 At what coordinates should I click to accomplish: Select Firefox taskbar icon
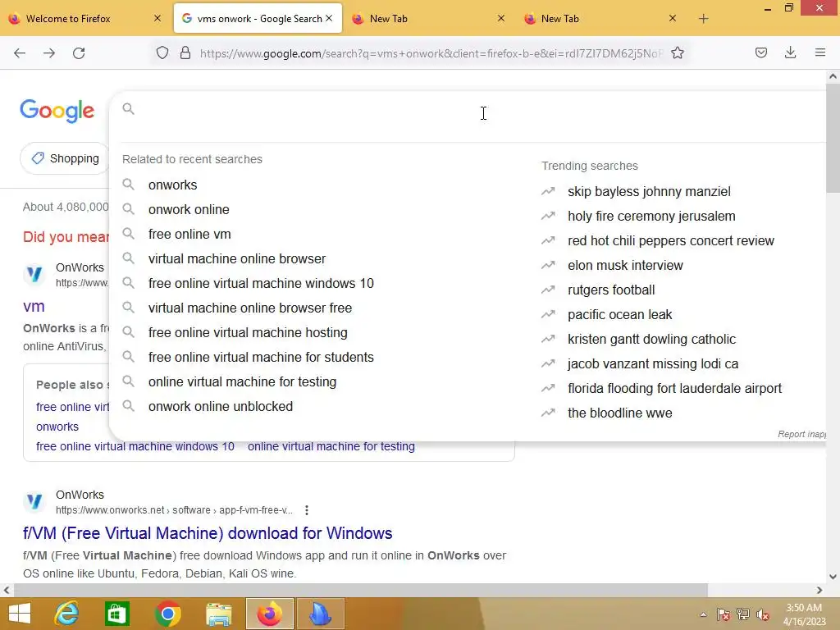tap(269, 614)
